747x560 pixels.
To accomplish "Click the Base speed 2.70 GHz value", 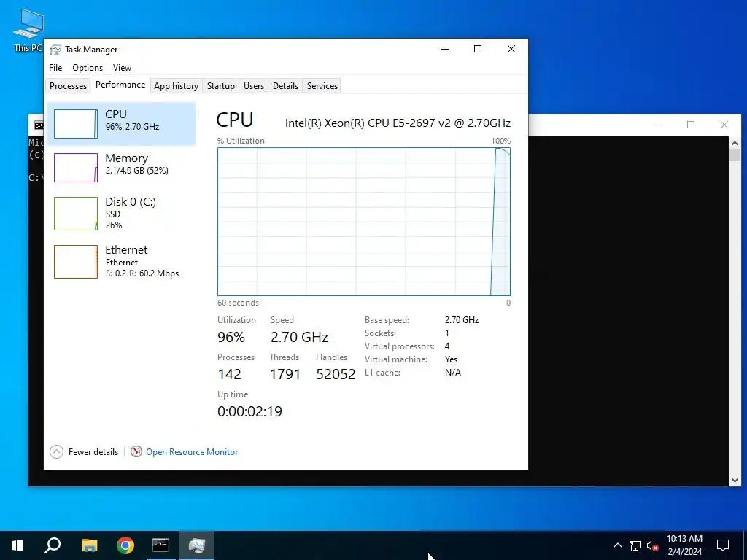I will [462, 320].
